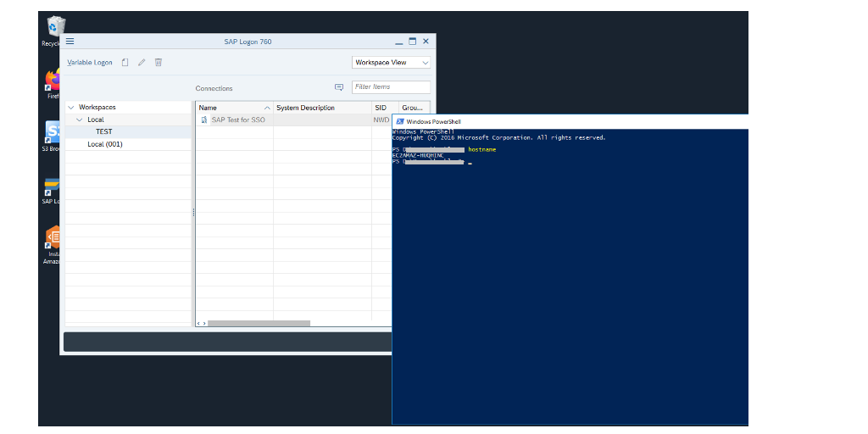868x434 pixels.
Task: Click the Variable Logon link
Action: pyautogui.click(x=90, y=63)
